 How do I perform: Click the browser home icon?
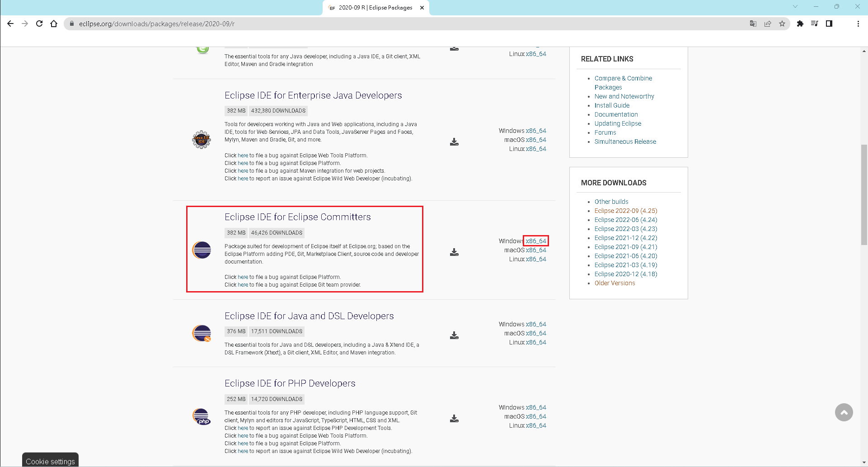(54, 24)
